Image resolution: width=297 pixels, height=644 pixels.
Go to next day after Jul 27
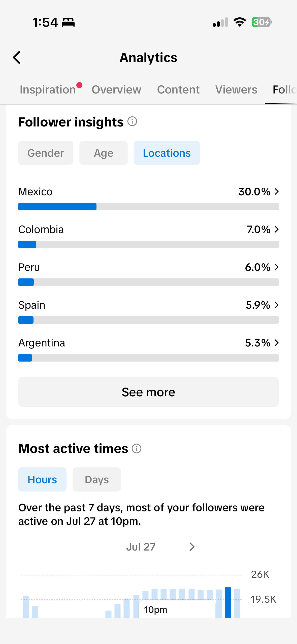tap(192, 547)
